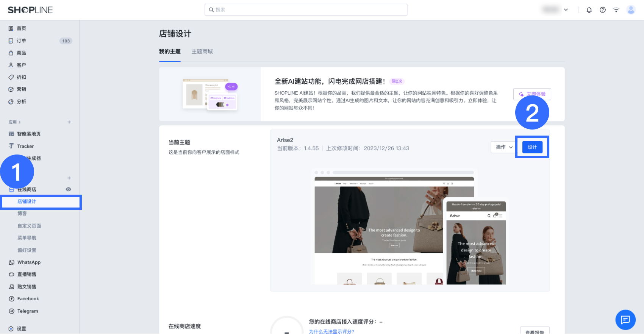
Task: Open 偏好设置 in the sidebar
Action: pyautogui.click(x=27, y=250)
